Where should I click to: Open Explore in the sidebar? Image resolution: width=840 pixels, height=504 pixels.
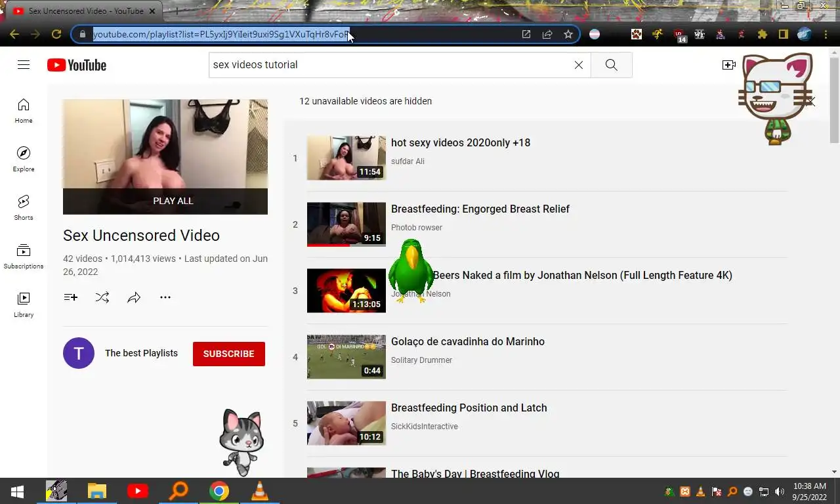24,159
